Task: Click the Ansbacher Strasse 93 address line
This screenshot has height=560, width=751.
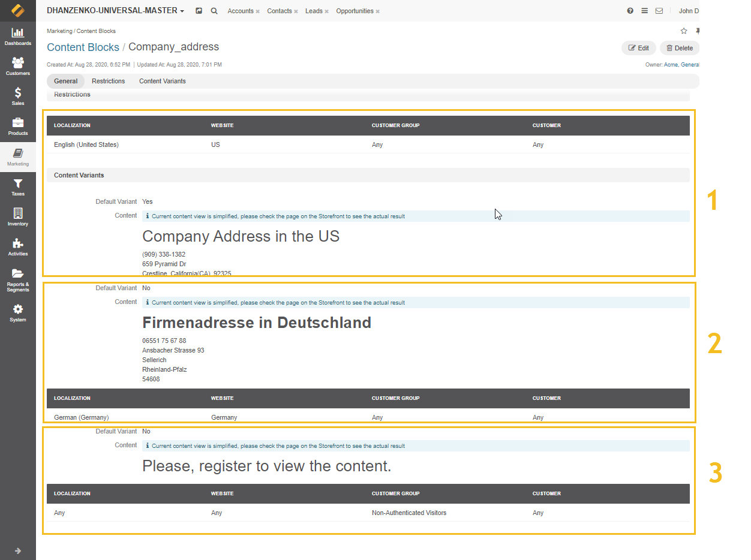Action: pyautogui.click(x=173, y=350)
